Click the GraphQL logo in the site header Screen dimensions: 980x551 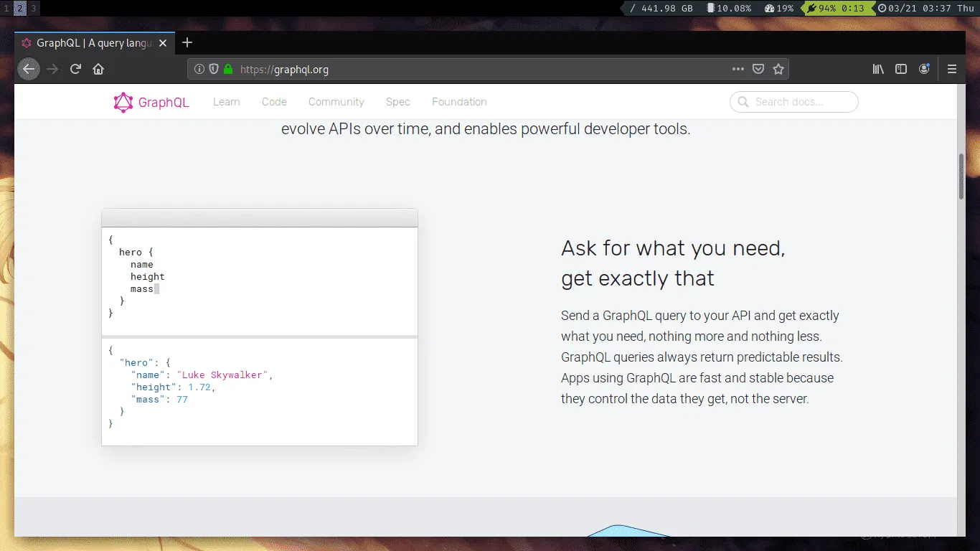[x=151, y=103]
